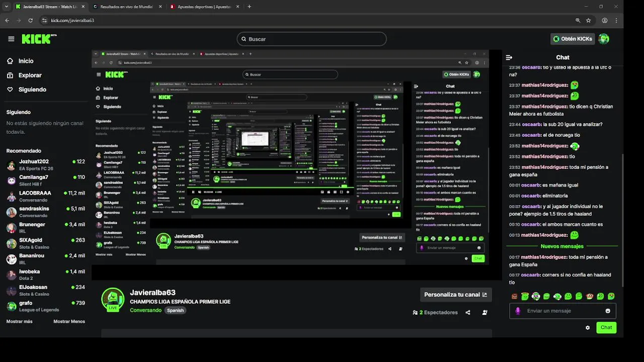Click the purple microphone icon in message box
This screenshot has height=362, width=644.
(x=518, y=311)
